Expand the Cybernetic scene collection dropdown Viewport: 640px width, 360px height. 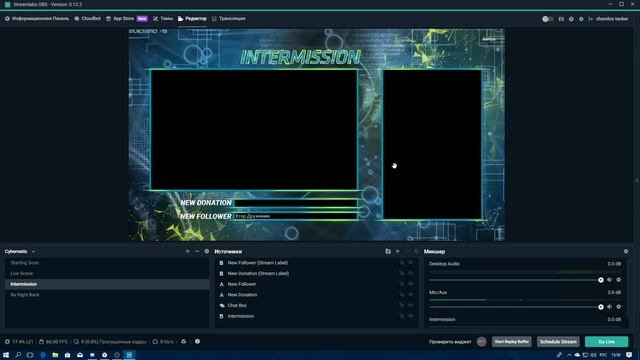click(33, 252)
